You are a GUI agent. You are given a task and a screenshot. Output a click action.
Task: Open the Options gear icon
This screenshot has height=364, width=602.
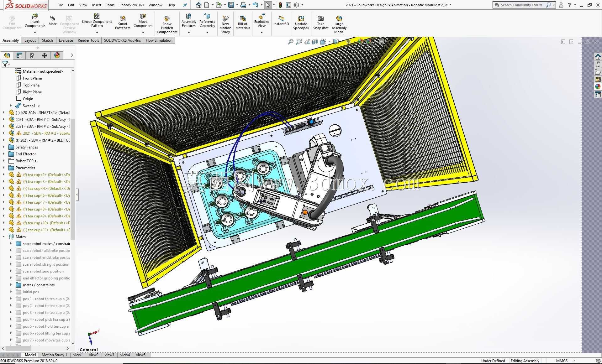(296, 5)
